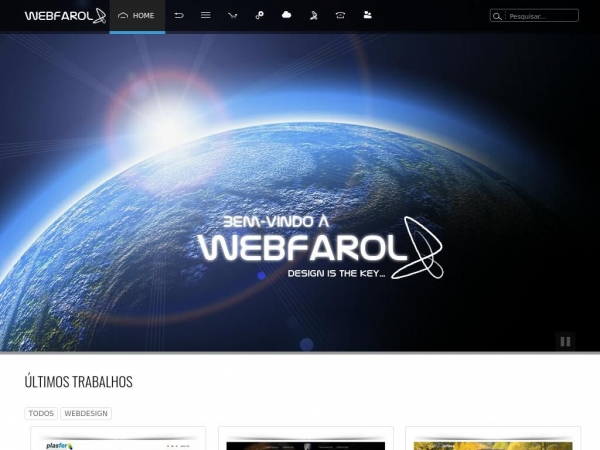600x450 pixels.
Task: Open the cloud nav icon
Action: pos(286,15)
